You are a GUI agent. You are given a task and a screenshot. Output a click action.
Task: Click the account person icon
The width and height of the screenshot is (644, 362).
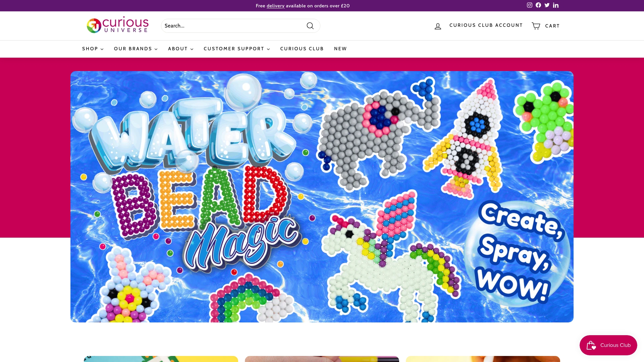coord(438,26)
